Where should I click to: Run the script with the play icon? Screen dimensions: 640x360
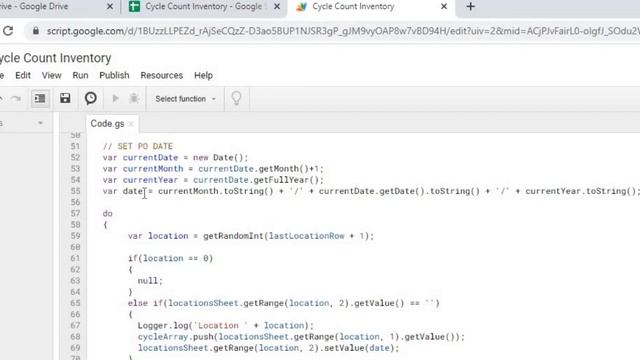(116, 98)
